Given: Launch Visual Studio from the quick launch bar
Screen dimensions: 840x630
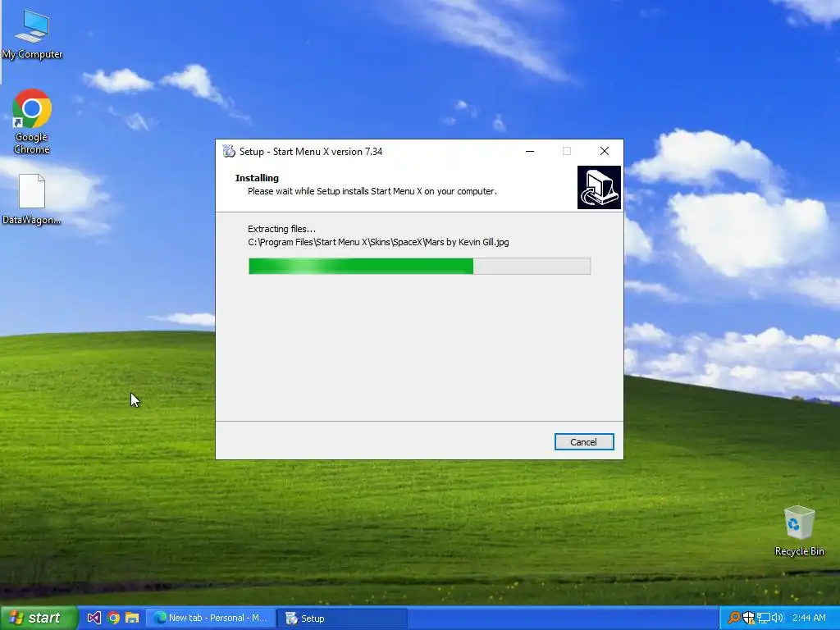Looking at the screenshot, I should tap(94, 619).
